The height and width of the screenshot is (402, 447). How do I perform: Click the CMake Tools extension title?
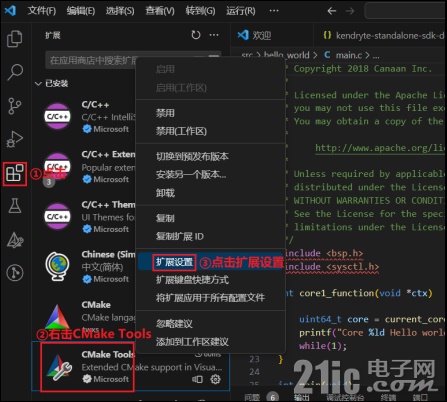108,354
